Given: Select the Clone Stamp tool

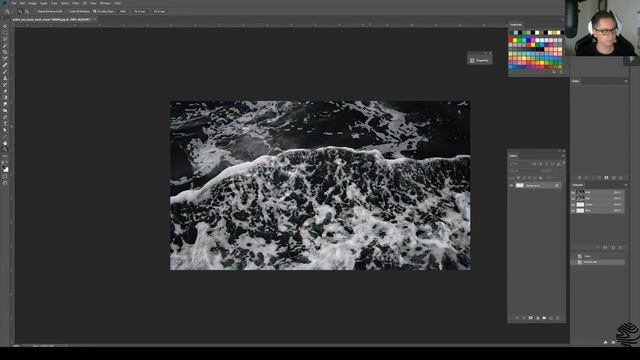Looking at the screenshot, I should coord(5,78).
